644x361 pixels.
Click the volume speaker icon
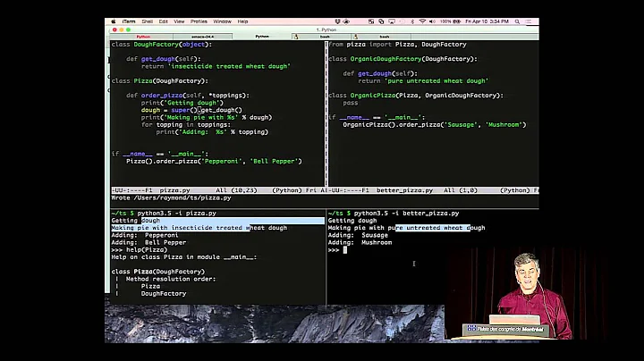432,21
